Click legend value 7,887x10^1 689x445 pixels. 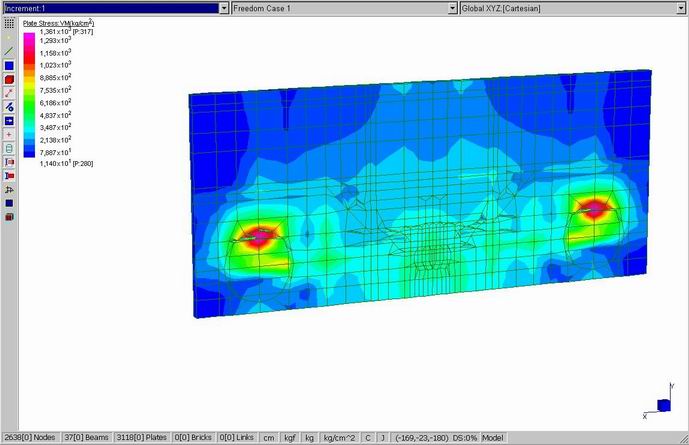coord(55,152)
